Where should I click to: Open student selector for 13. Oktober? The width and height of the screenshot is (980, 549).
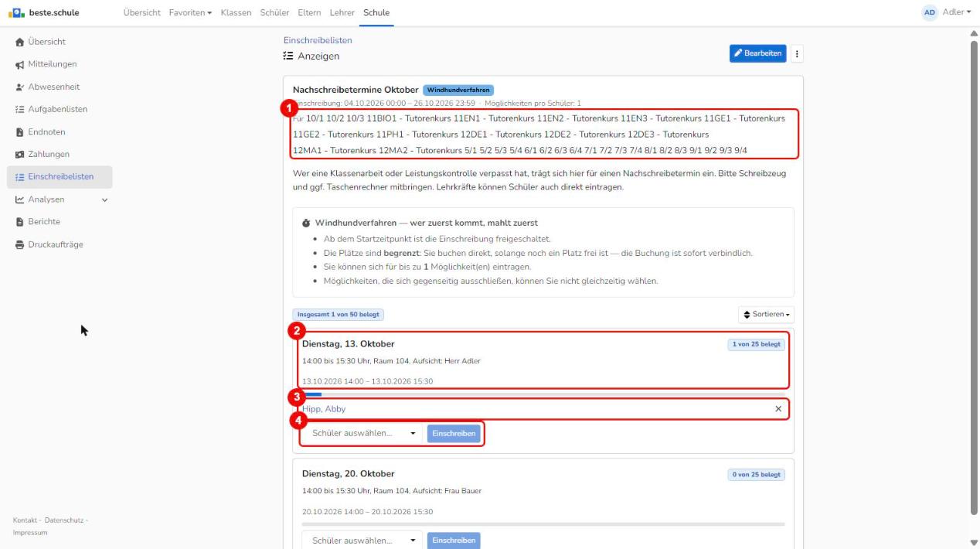362,434
